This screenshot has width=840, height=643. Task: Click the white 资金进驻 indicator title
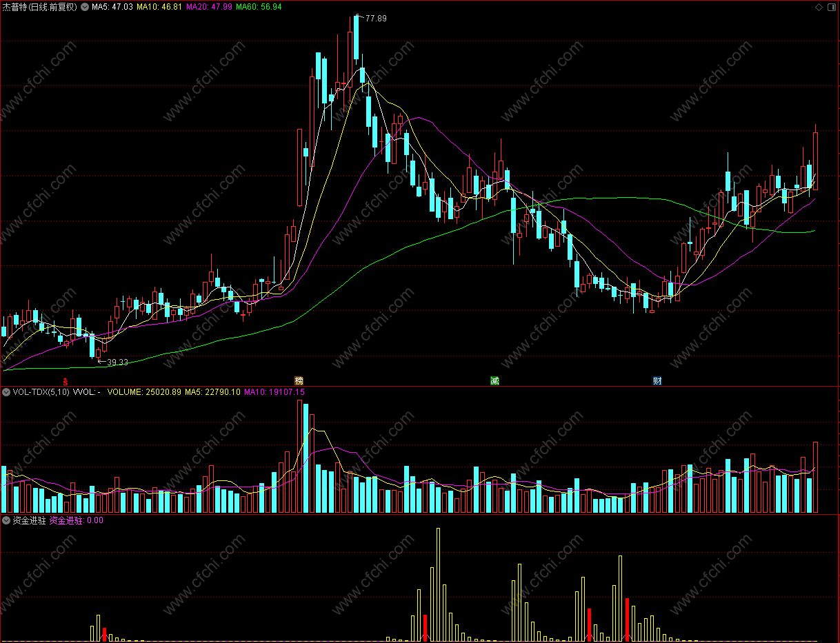(29, 520)
